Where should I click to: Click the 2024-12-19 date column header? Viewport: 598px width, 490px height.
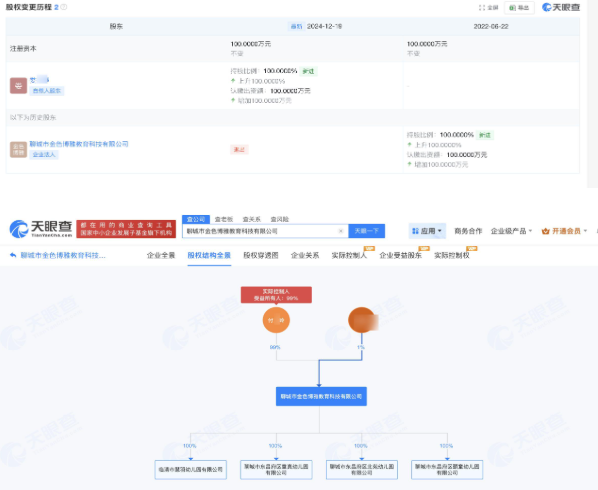324,26
